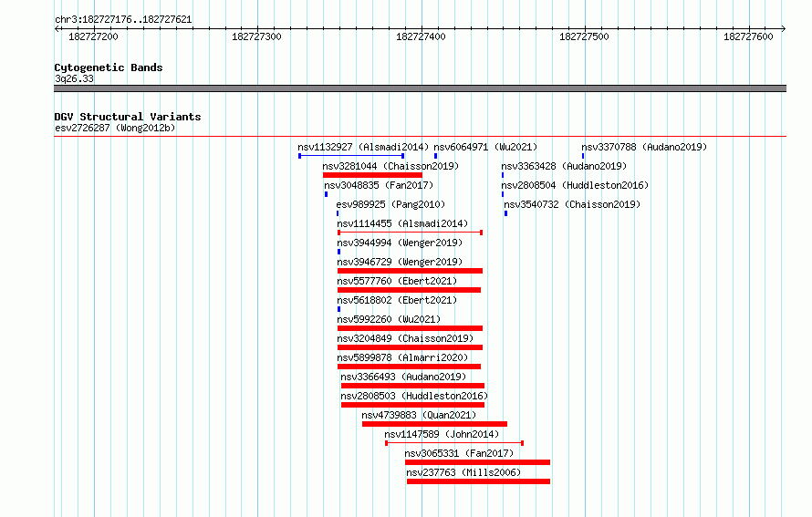Select the red bar of nsv3366493
The image size is (812, 517).
click(x=412, y=386)
